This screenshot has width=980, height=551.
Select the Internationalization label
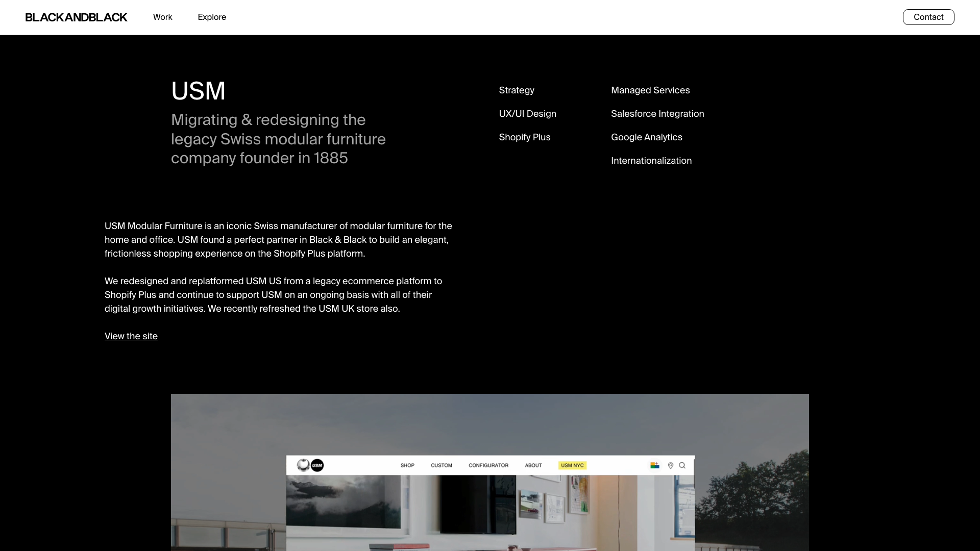[651, 161]
